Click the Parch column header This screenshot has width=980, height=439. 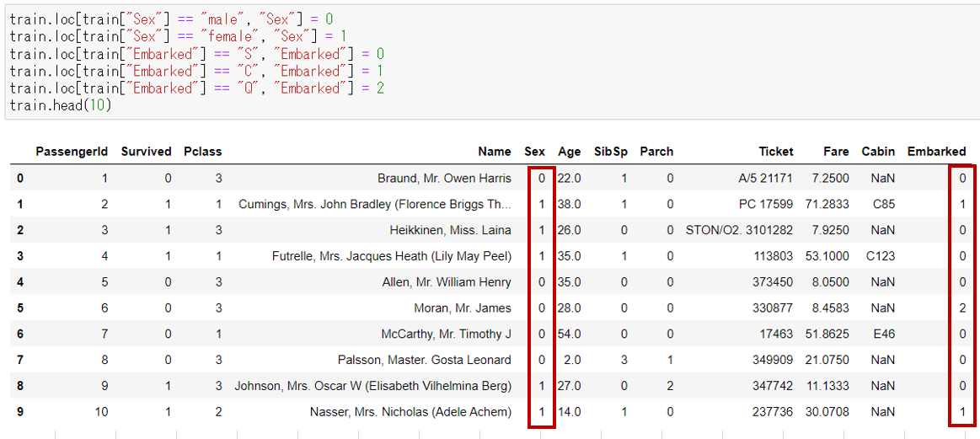[657, 152]
